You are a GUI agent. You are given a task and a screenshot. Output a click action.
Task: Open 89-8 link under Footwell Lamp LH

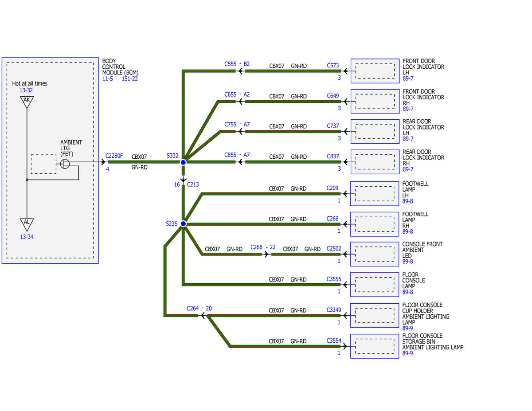pyautogui.click(x=408, y=201)
